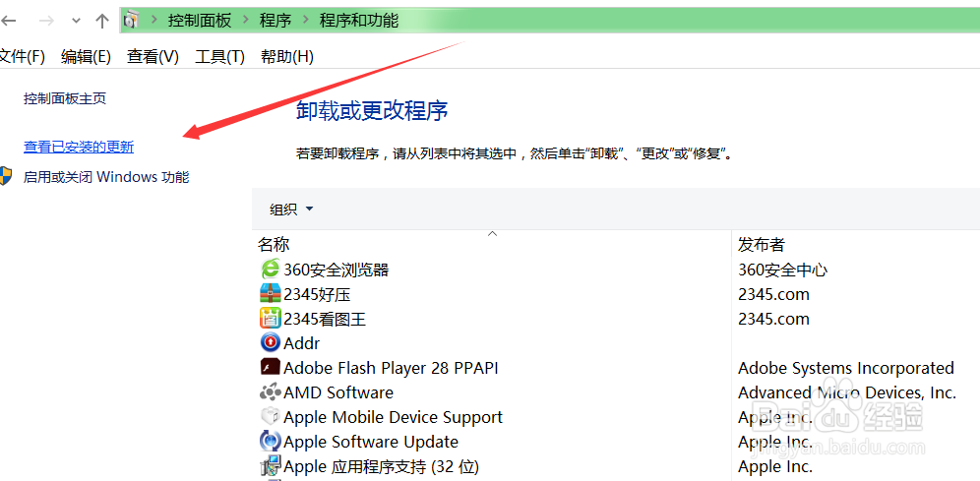Click Apple Inc. in Apple 应用程序支持 row
Image resolution: width=980 pixels, height=481 pixels.
pos(775,466)
